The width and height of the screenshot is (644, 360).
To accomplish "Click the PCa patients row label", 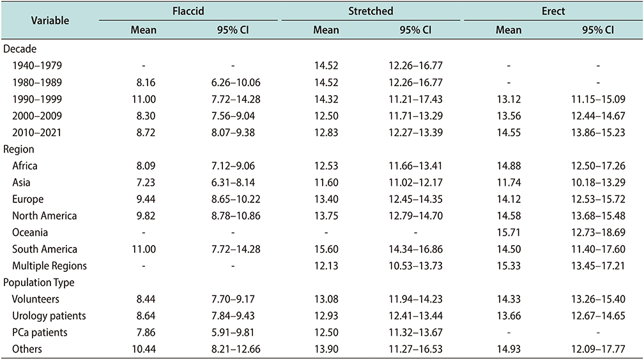I will click(40, 332).
